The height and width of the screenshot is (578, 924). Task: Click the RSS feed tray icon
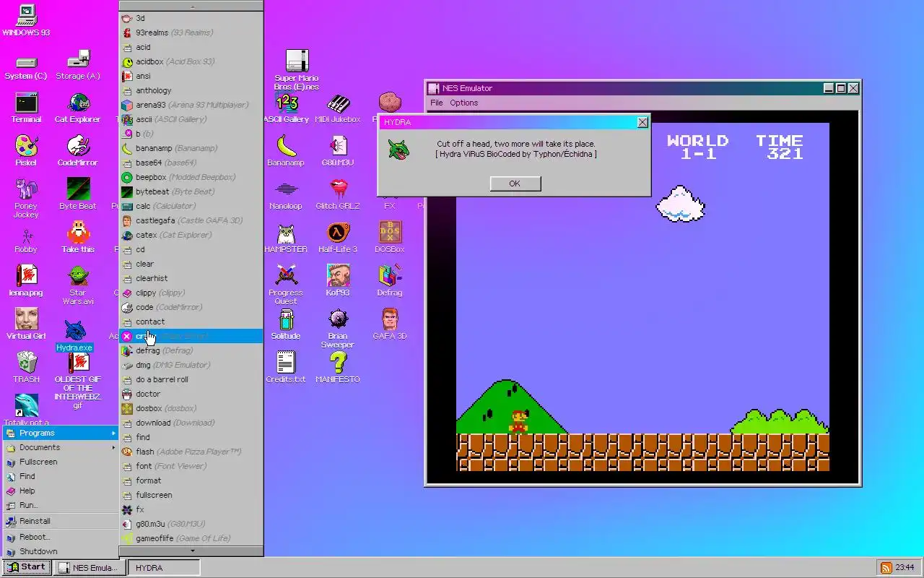pyautogui.click(x=885, y=568)
